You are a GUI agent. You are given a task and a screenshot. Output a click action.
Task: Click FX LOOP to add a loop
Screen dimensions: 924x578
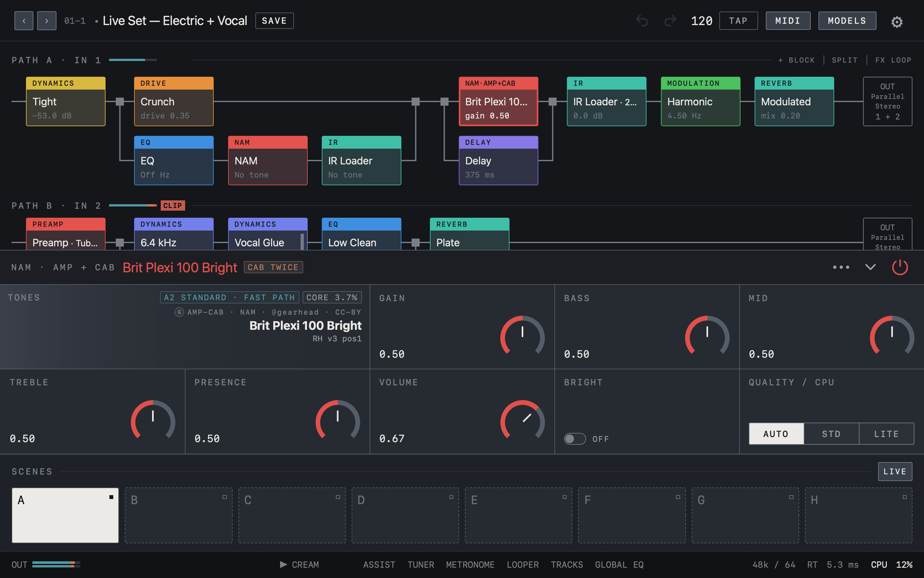893,60
